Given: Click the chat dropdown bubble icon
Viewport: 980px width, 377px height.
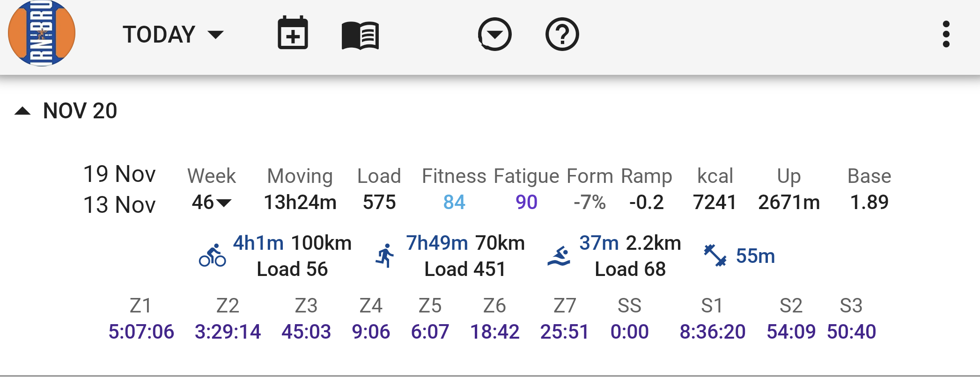Looking at the screenshot, I should 494,34.
